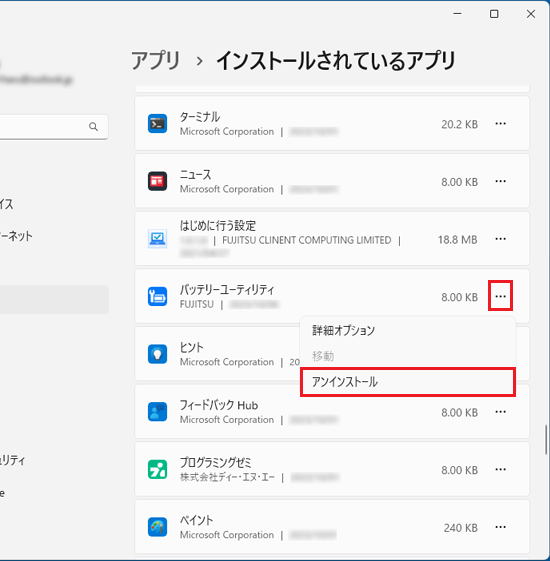Click the 20.2 KB size value
Screen dimensions: 550x561
[x=459, y=125]
